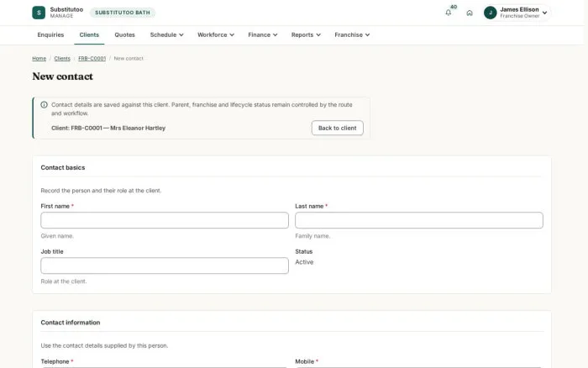Click the 'Role at the client.' hint
Image resolution: width=588 pixels, height=368 pixels.
(x=64, y=281)
